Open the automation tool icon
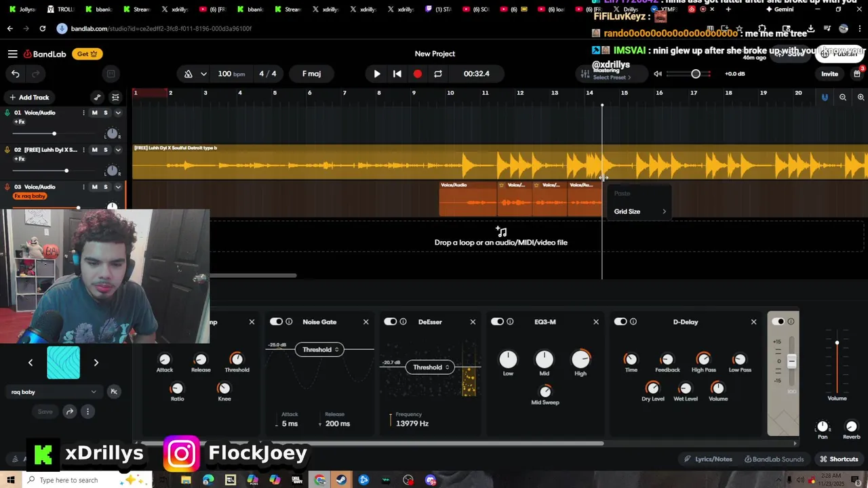This screenshot has width=868, height=488. coord(97,98)
